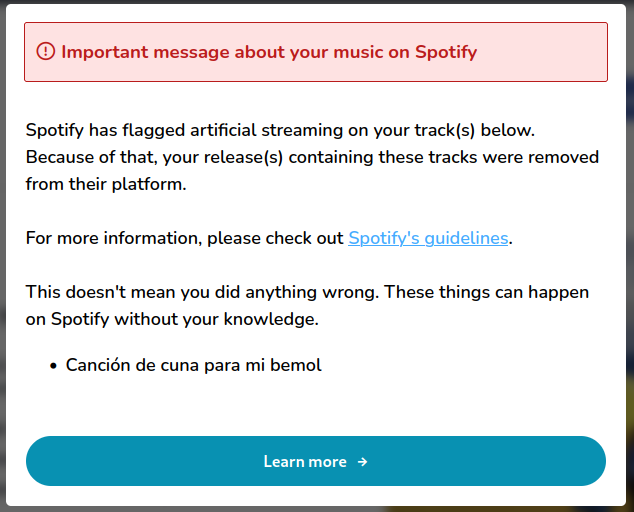
Task: Open the Learn more button
Action: (x=316, y=461)
